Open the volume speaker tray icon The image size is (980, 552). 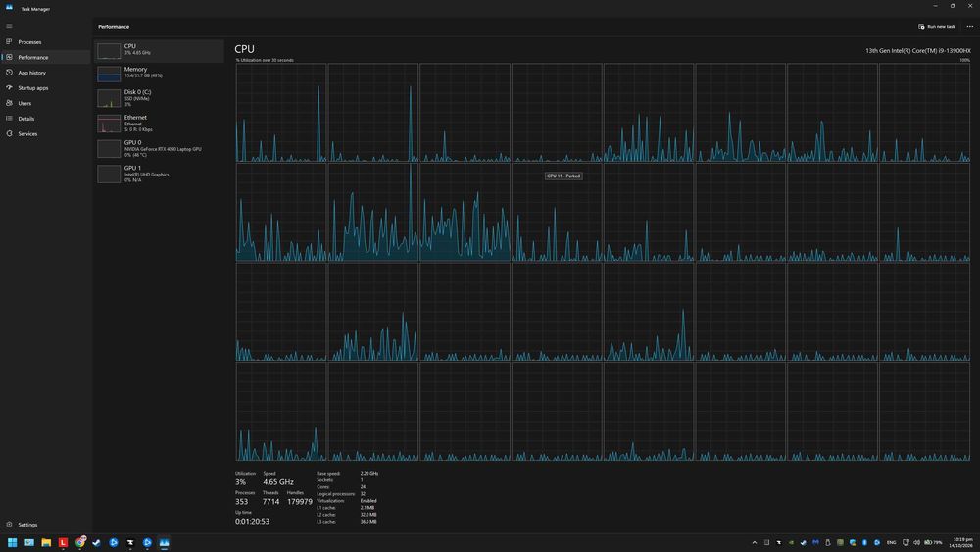(916, 542)
